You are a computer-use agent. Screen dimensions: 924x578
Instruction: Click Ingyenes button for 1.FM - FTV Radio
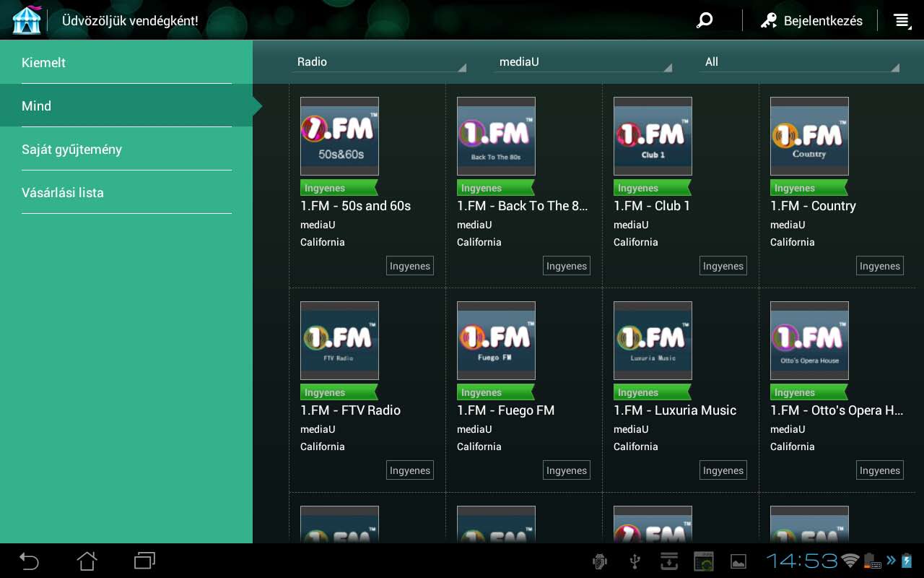(410, 470)
